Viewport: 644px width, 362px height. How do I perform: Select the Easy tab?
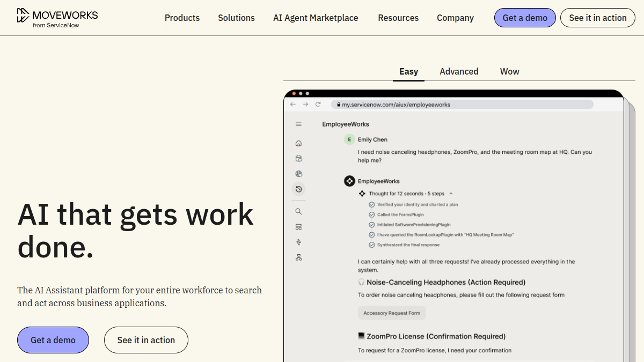pyautogui.click(x=408, y=71)
